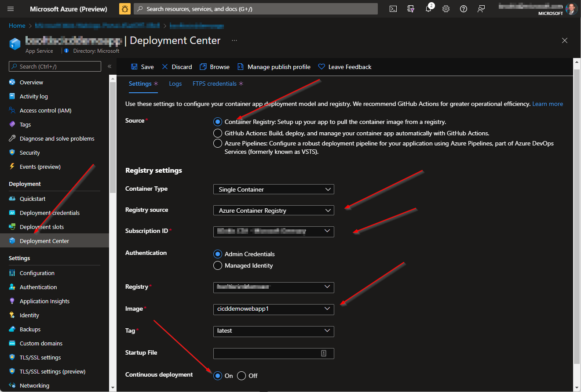Open portal settings gear icon
The height and width of the screenshot is (392, 581).
point(446,9)
